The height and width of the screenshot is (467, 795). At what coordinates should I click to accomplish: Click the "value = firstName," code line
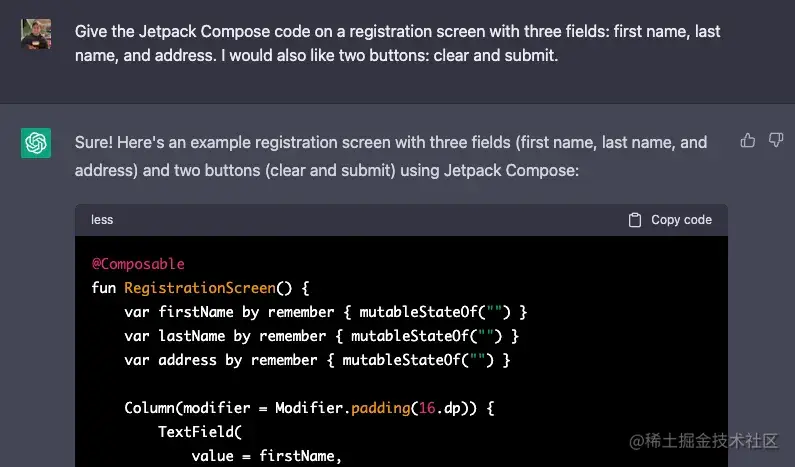[267, 456]
